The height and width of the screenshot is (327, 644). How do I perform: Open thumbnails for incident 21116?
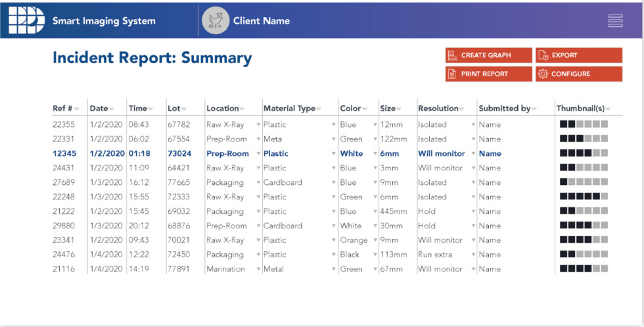coord(584,268)
